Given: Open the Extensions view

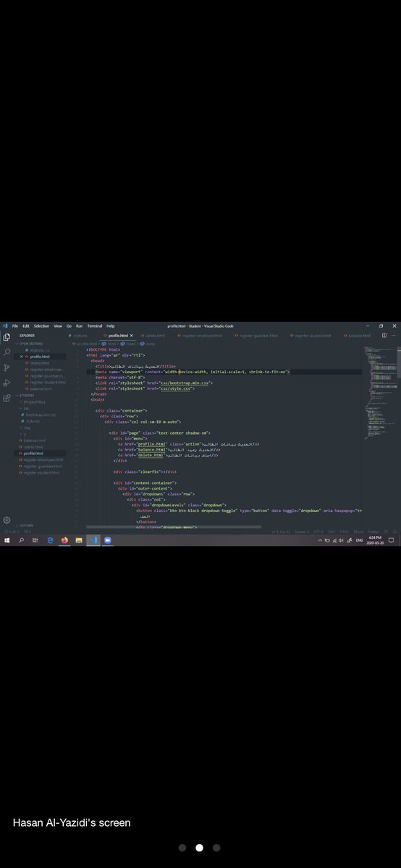Looking at the screenshot, I should coord(7,398).
